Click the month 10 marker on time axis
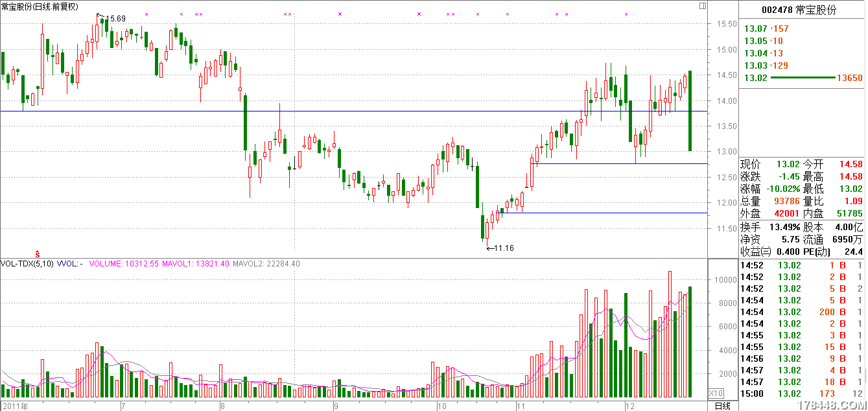The height and width of the screenshot is (411, 868). 441,406
